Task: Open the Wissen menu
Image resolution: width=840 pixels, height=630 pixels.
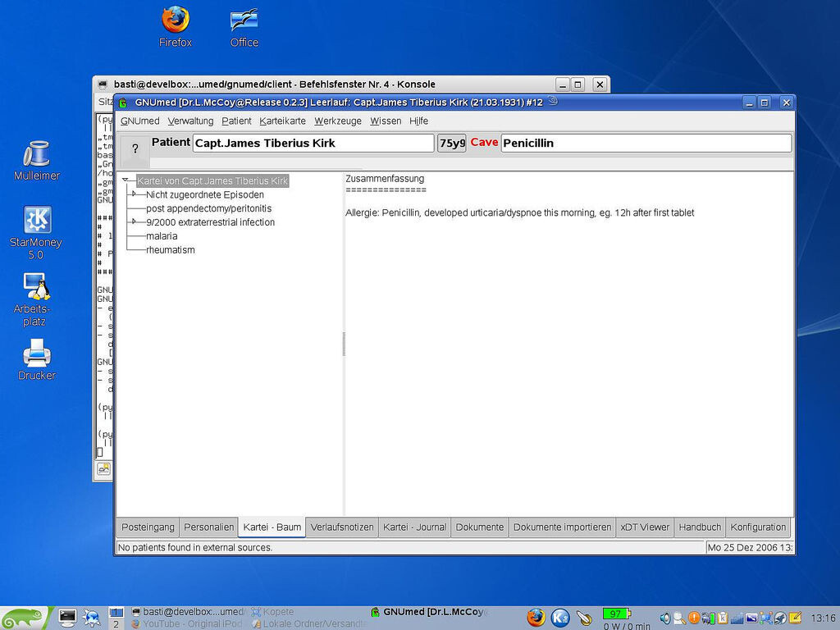Action: click(386, 121)
